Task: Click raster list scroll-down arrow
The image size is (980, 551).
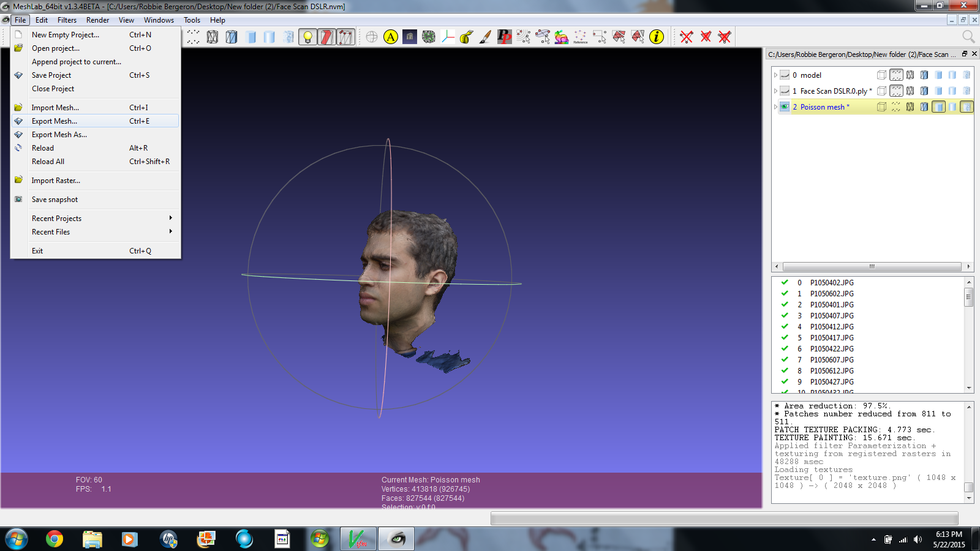Action: click(969, 388)
